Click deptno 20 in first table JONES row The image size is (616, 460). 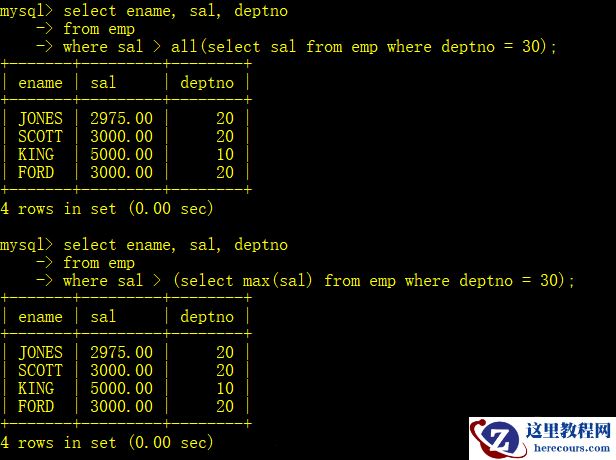click(x=225, y=118)
